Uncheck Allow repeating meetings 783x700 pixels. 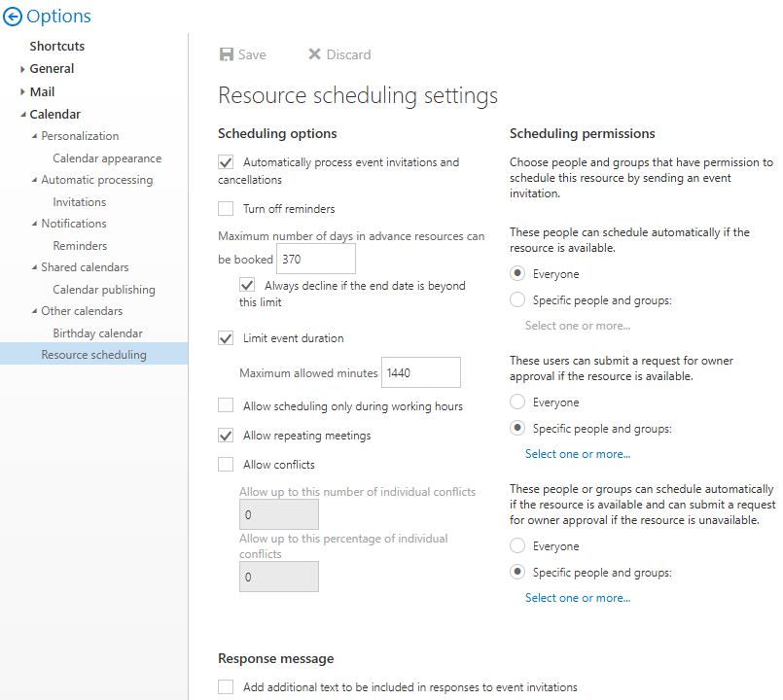[225, 436]
